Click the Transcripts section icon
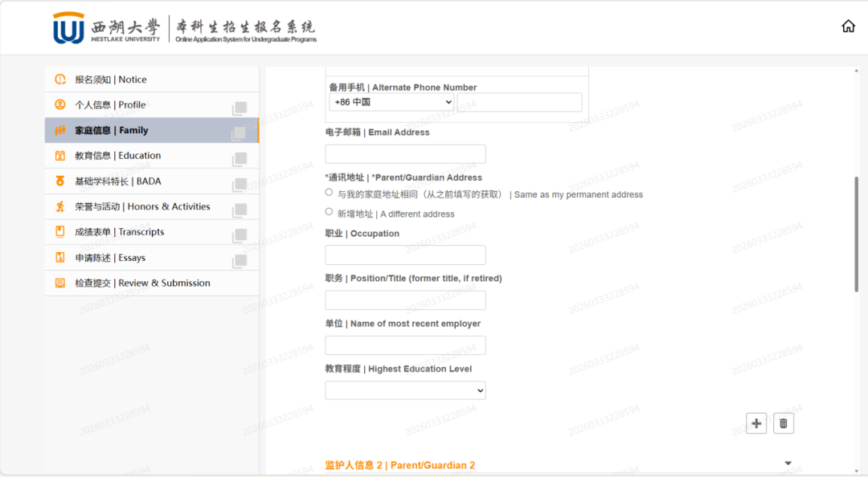This screenshot has height=477, width=868. [59, 231]
